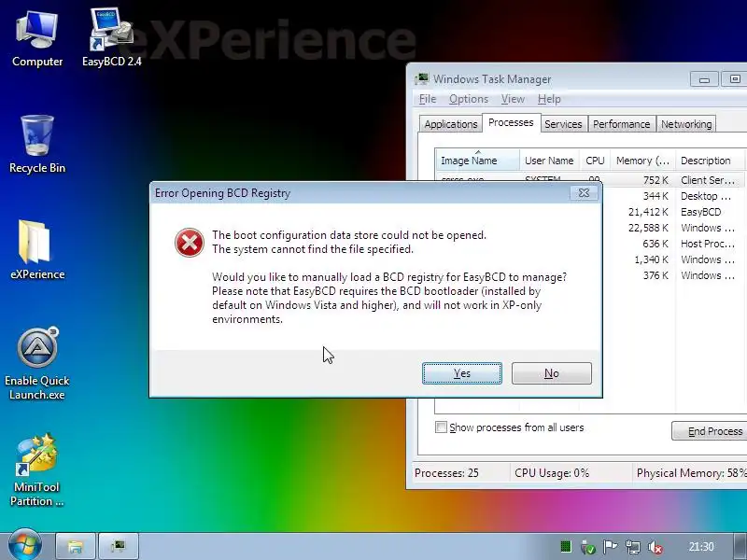Click the muted volume tray icon
Image resolution: width=747 pixels, height=560 pixels.
655,547
